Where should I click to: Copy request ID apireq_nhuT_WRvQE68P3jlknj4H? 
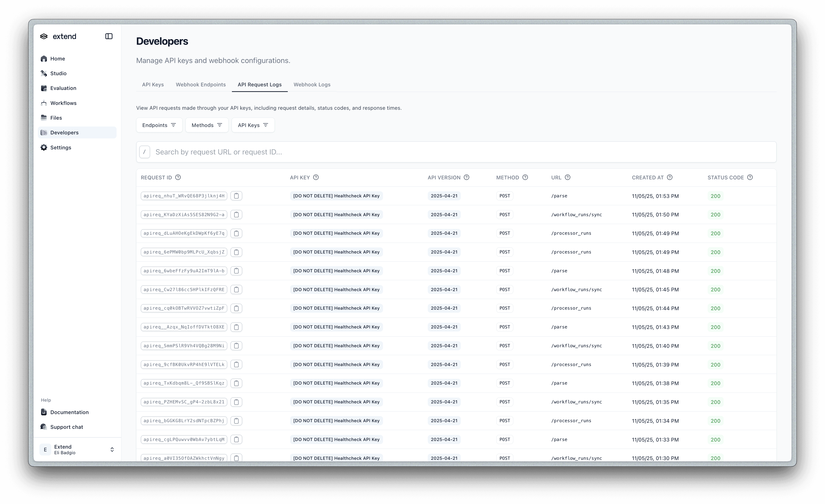tap(236, 196)
